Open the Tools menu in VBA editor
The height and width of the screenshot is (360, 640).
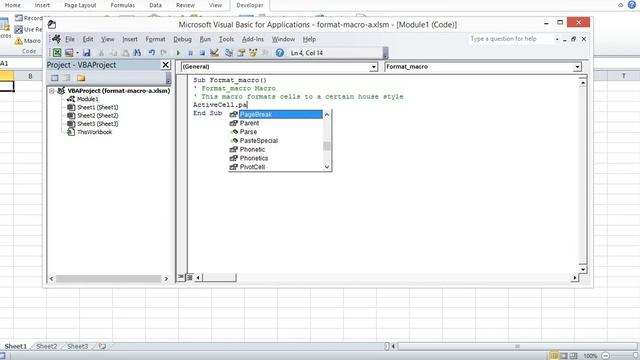[x=226, y=39]
